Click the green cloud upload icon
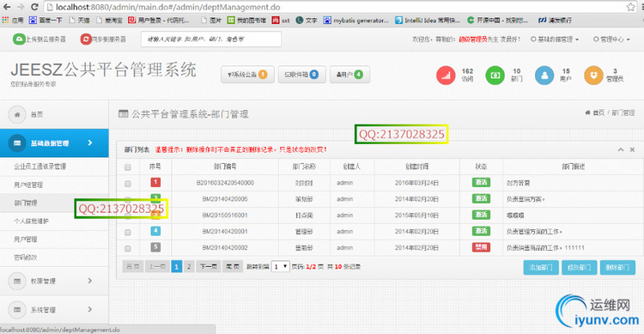The height and width of the screenshot is (334, 644). (x=19, y=39)
